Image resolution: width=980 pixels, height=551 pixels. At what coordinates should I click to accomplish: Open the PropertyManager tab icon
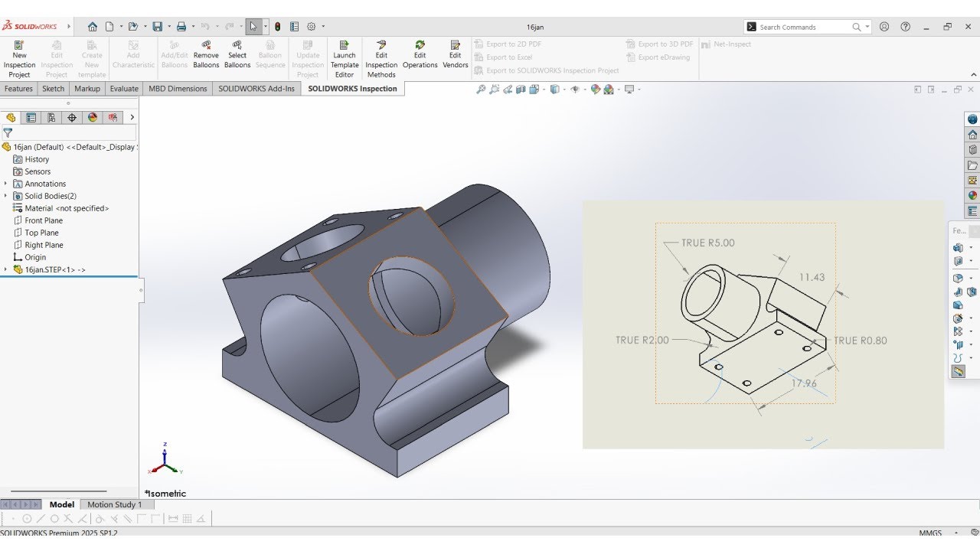(x=31, y=117)
